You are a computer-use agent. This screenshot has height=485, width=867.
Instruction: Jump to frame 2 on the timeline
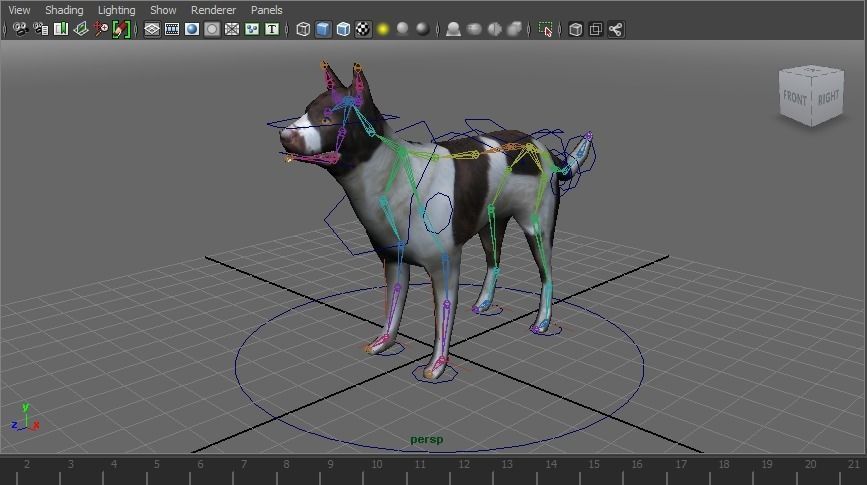tap(27, 464)
